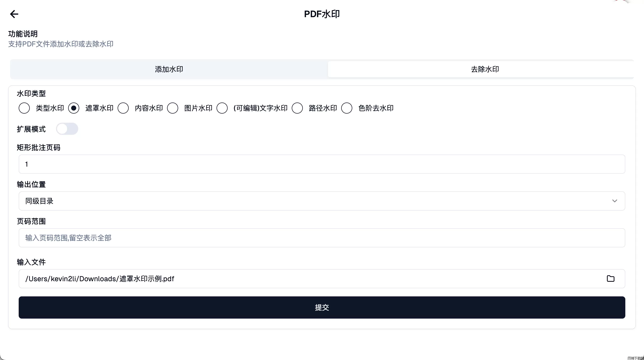The height and width of the screenshot is (360, 644).
Task: Click the back arrow icon
Action: (x=14, y=14)
